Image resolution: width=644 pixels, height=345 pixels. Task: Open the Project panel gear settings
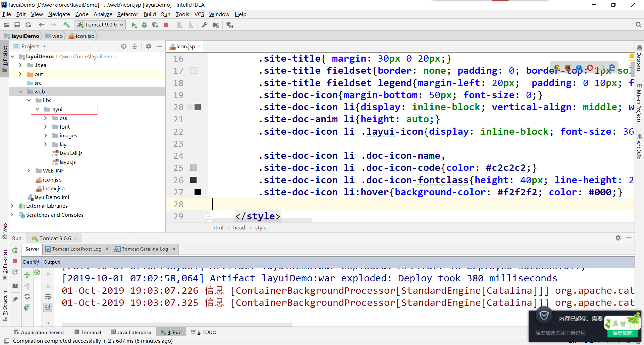tap(149, 46)
